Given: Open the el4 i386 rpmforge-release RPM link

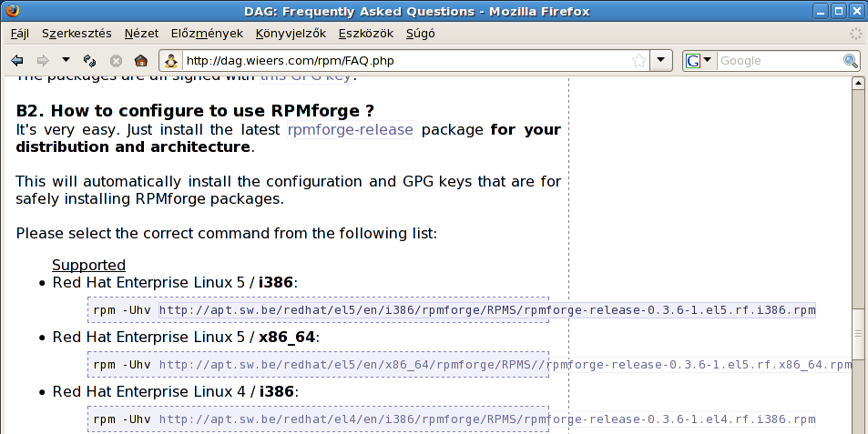Looking at the screenshot, I should [x=486, y=419].
